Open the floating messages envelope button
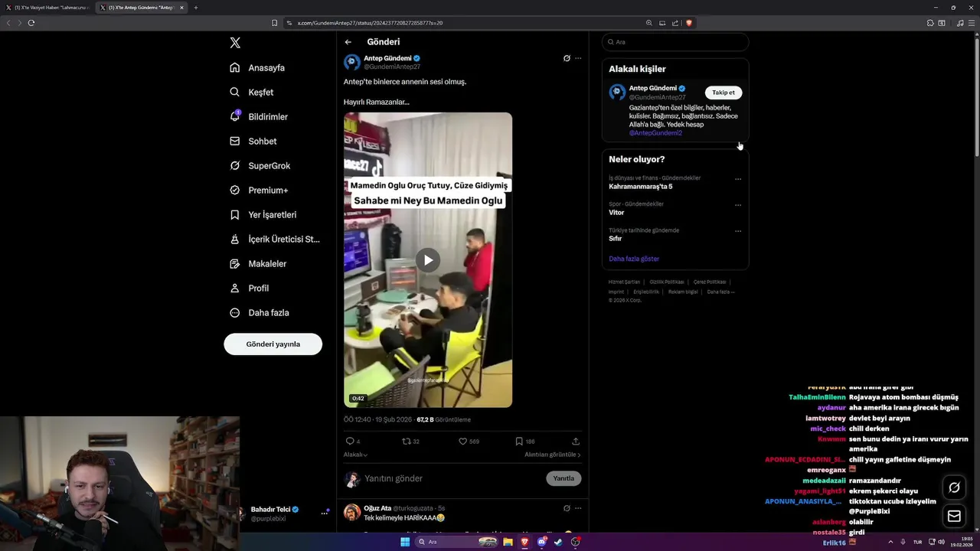 click(954, 517)
